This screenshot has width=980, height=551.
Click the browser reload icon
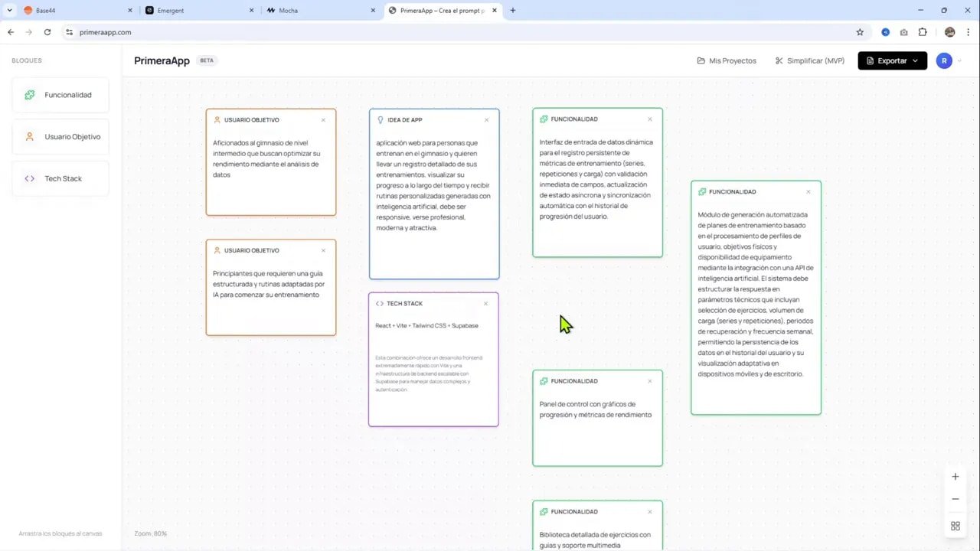click(47, 32)
